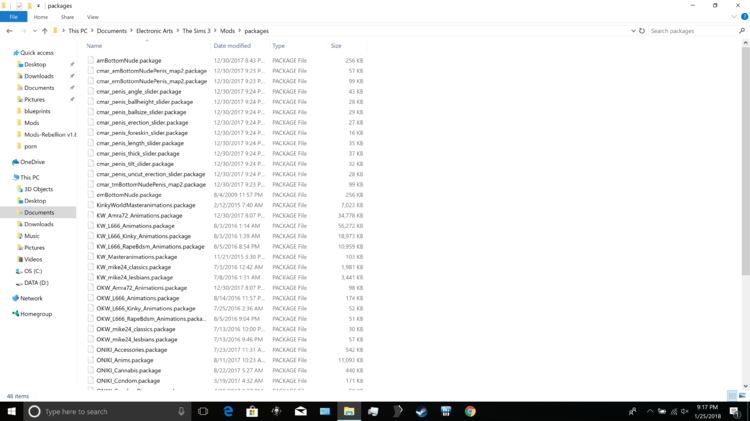Open Microsoft Store from the taskbar
The height and width of the screenshot is (421, 750).
pos(252,411)
